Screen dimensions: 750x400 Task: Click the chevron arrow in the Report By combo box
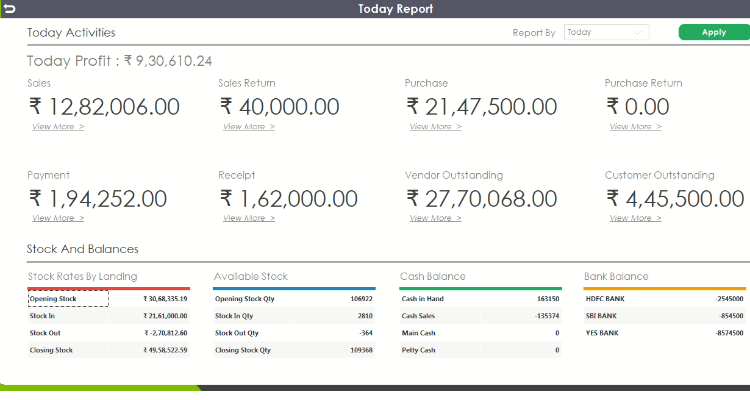[637, 33]
